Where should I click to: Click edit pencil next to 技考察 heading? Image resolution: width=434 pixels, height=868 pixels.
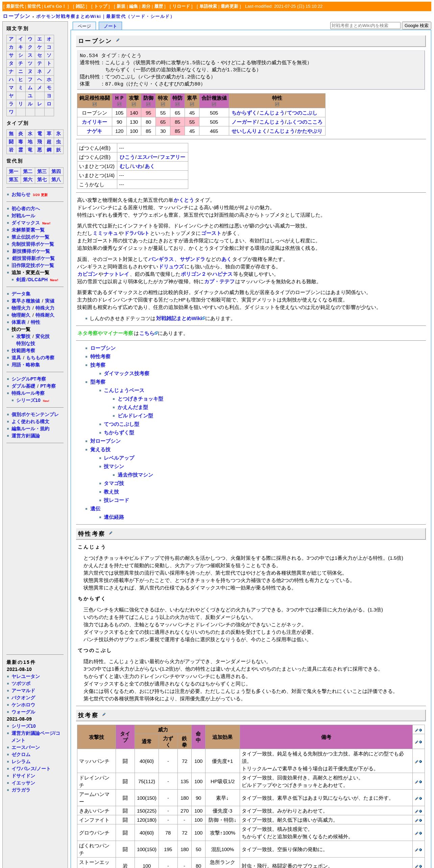104,714
